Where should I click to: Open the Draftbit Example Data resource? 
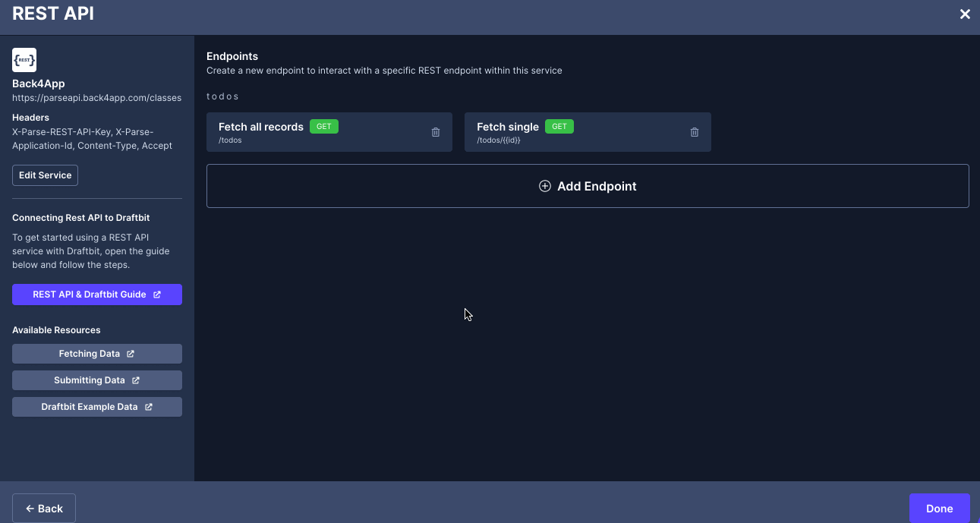[97, 407]
